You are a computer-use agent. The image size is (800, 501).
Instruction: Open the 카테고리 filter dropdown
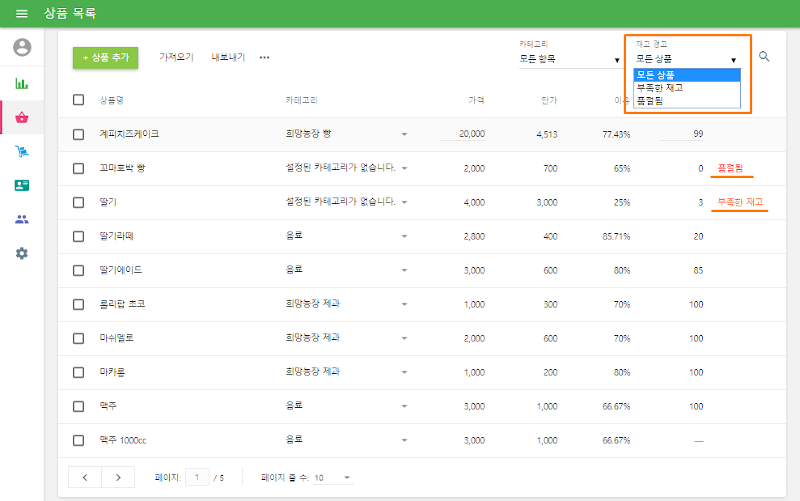pyautogui.click(x=570, y=59)
